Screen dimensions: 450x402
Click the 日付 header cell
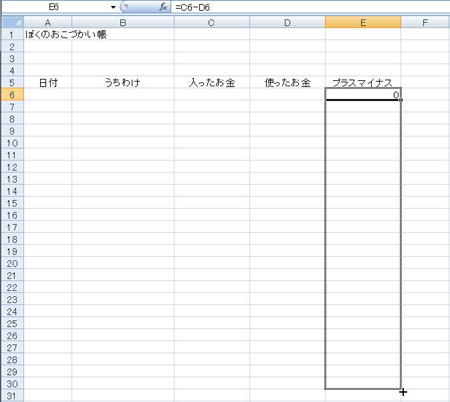click(x=48, y=82)
